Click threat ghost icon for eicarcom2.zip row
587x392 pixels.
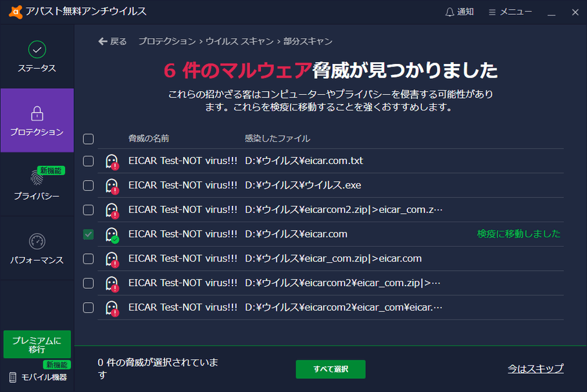[x=112, y=211]
